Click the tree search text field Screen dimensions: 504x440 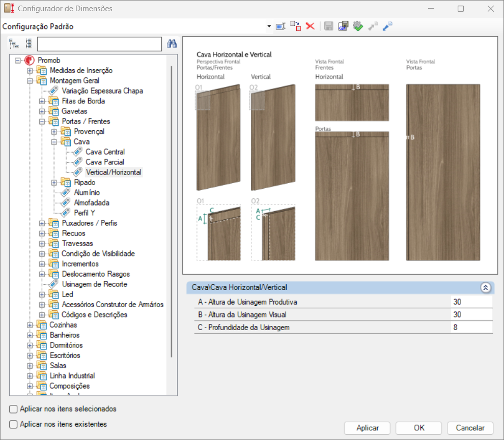[99, 44]
